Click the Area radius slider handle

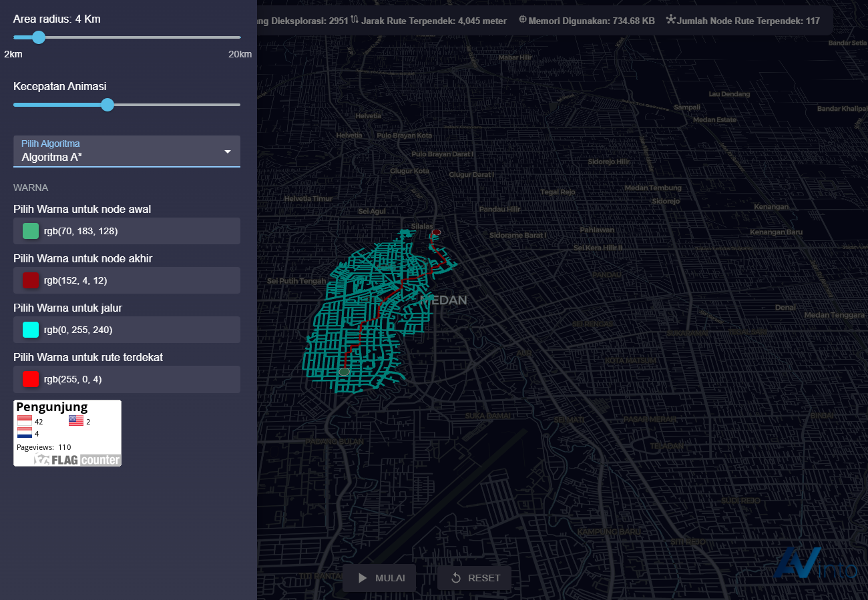tap(39, 37)
